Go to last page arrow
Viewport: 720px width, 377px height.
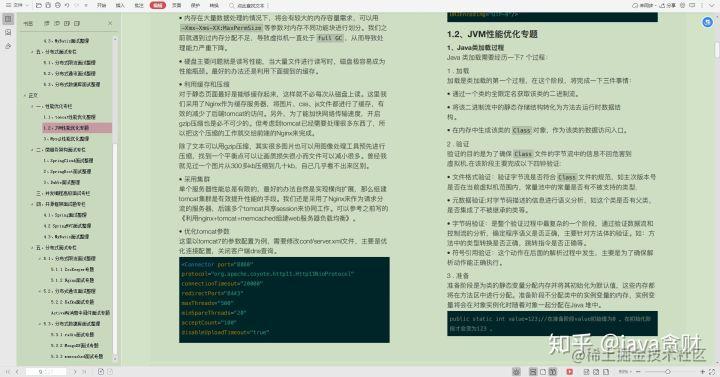pyautogui.click(x=84, y=371)
